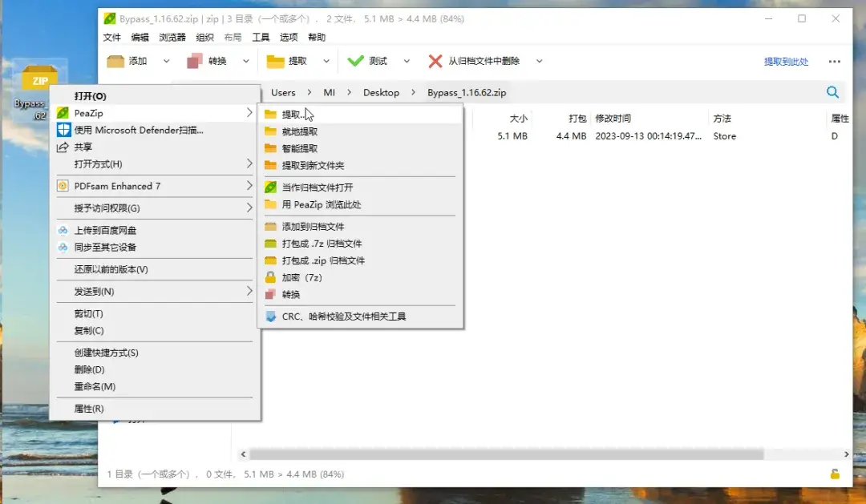Expand the 测试 dropdown arrow
Screen dimensions: 866x504
point(407,61)
